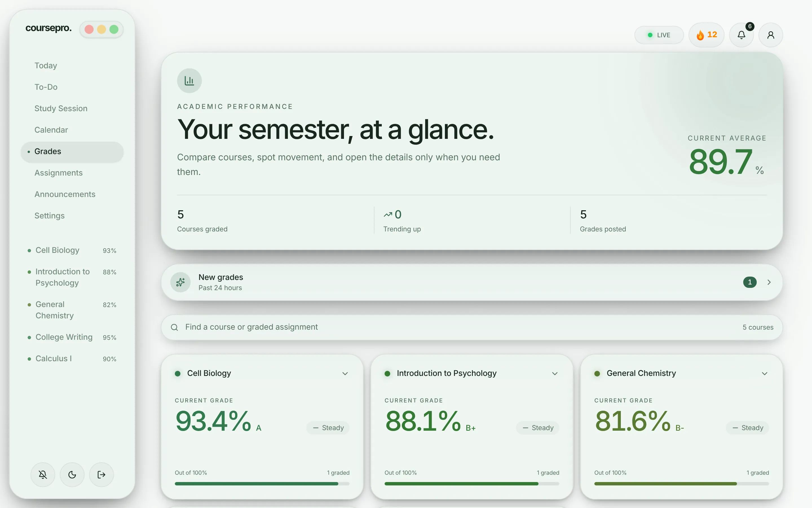The width and height of the screenshot is (812, 508).
Task: Click the Courses graded stat
Action: (202, 221)
